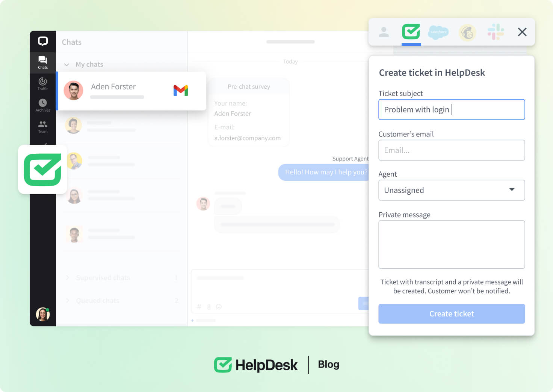Click the LiveChat logo at top
The image size is (553, 392).
pyautogui.click(x=43, y=41)
